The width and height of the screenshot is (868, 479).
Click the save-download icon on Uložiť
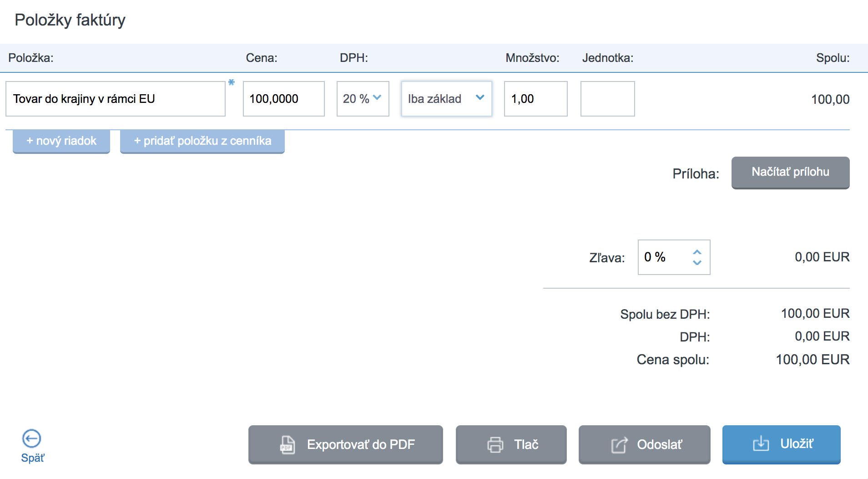[761, 444]
